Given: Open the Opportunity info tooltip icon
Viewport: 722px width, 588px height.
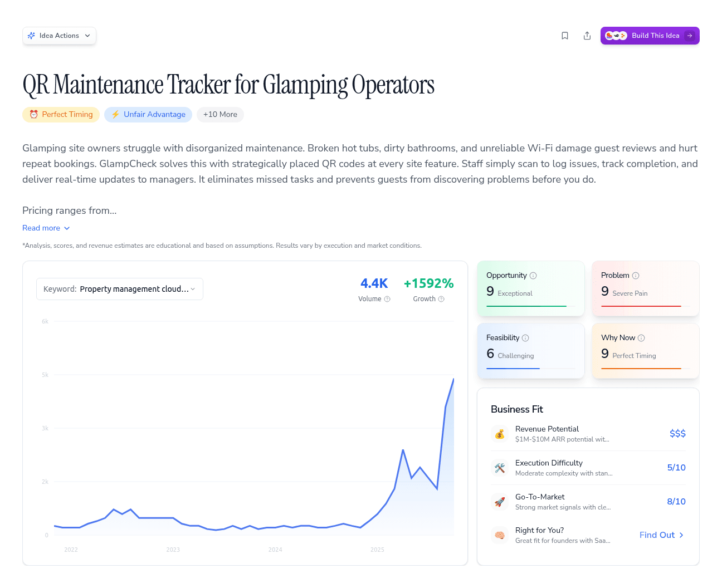Looking at the screenshot, I should (534, 275).
